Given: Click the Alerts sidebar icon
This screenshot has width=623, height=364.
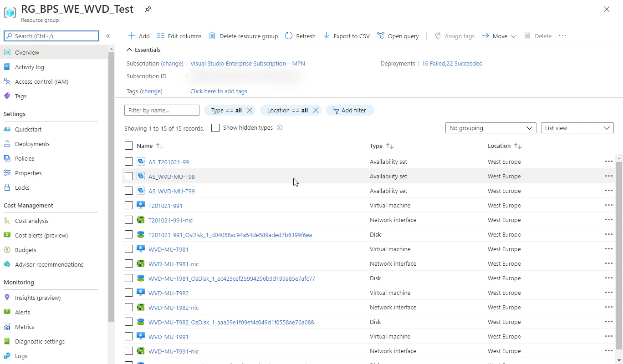Looking at the screenshot, I should click(x=7, y=312).
